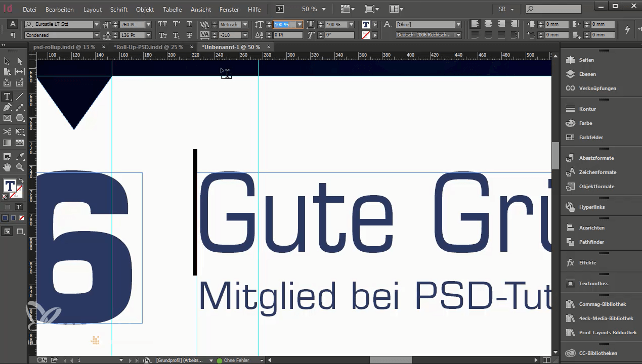
Task: Open the Farbfelder panel
Action: 591,137
